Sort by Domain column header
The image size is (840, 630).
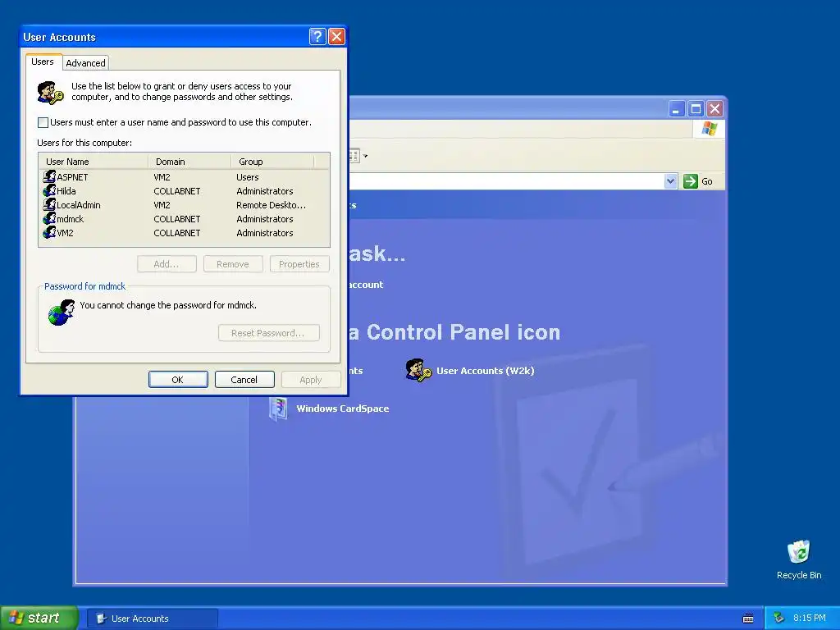coord(189,162)
